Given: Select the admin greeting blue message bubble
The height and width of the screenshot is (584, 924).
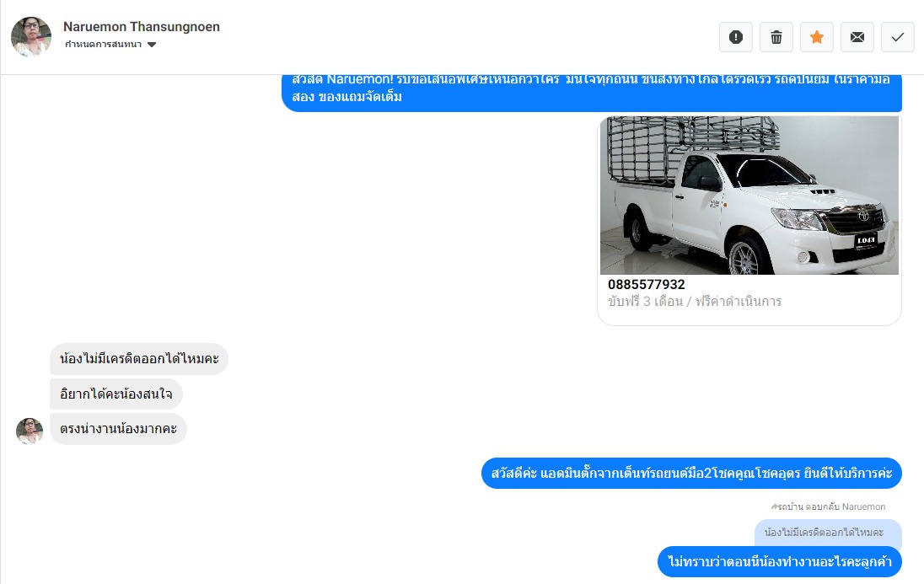Looking at the screenshot, I should tap(692, 474).
